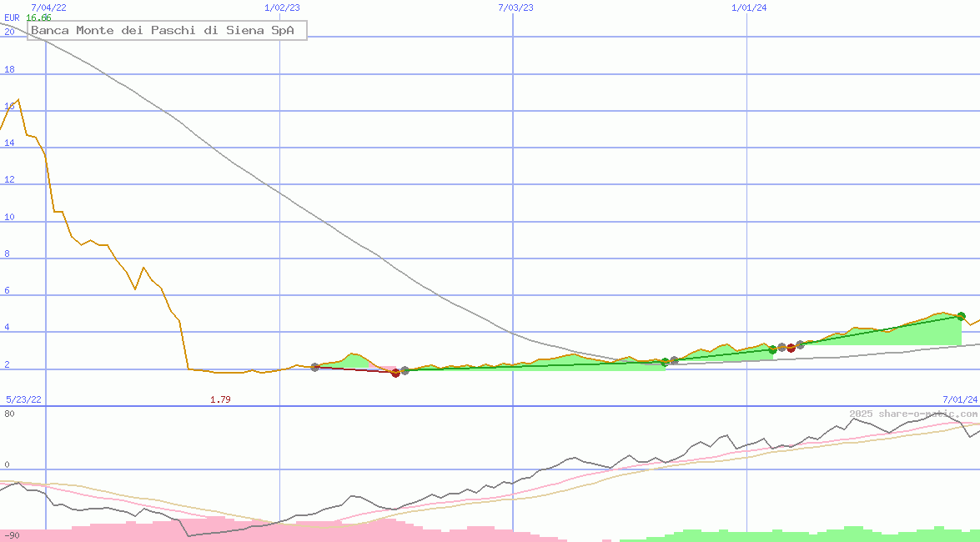Click the gray marker beside the red low marker
Image resolution: width=980 pixels, height=542 pixels.
(x=405, y=371)
